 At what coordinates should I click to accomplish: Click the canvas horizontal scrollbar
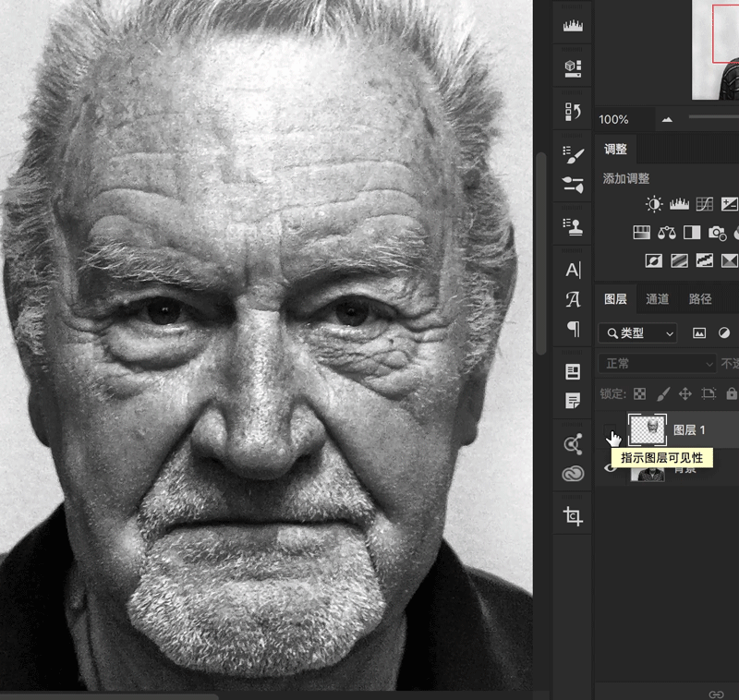[109, 696]
